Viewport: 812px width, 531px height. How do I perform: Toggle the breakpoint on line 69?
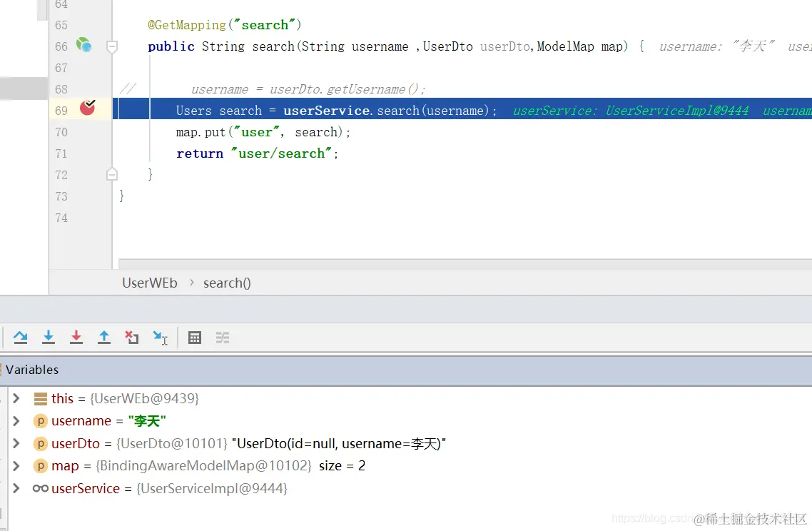(x=88, y=107)
